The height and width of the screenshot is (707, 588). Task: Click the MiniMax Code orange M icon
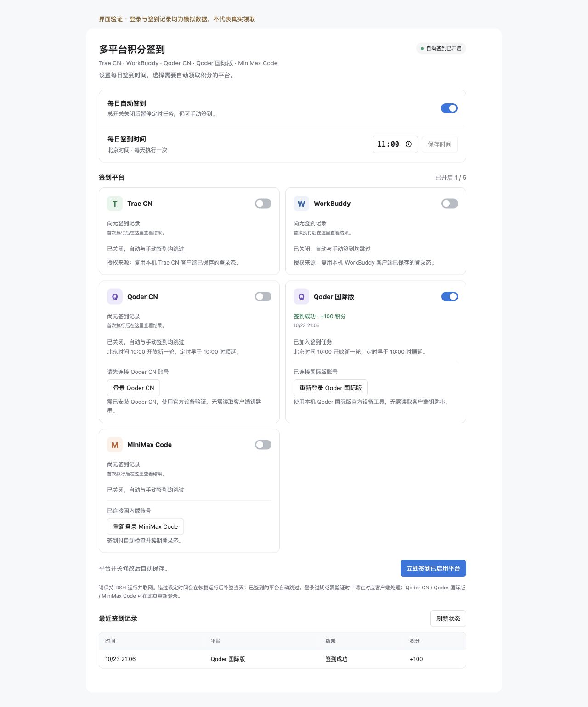pyautogui.click(x=115, y=445)
